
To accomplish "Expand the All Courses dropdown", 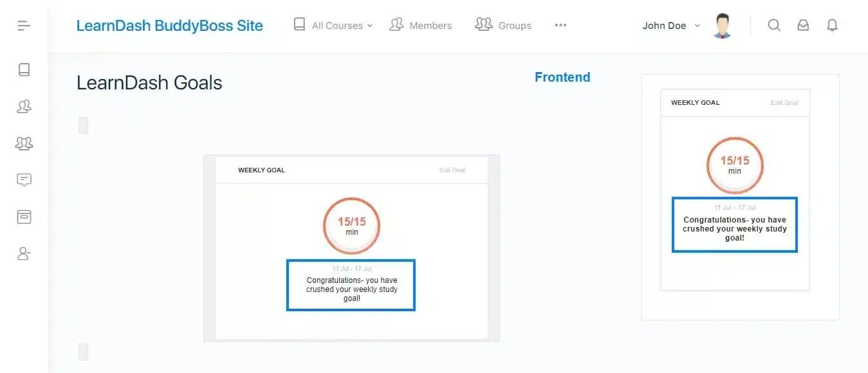I will point(333,25).
